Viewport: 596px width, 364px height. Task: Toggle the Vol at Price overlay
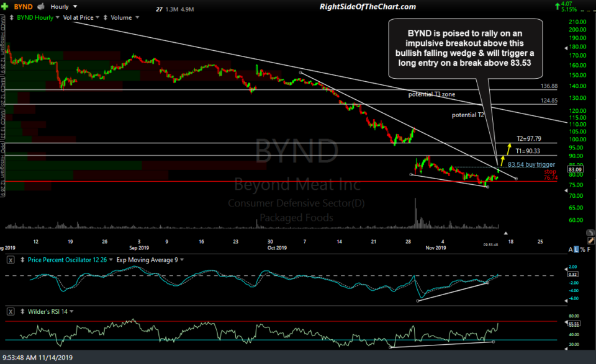78,17
